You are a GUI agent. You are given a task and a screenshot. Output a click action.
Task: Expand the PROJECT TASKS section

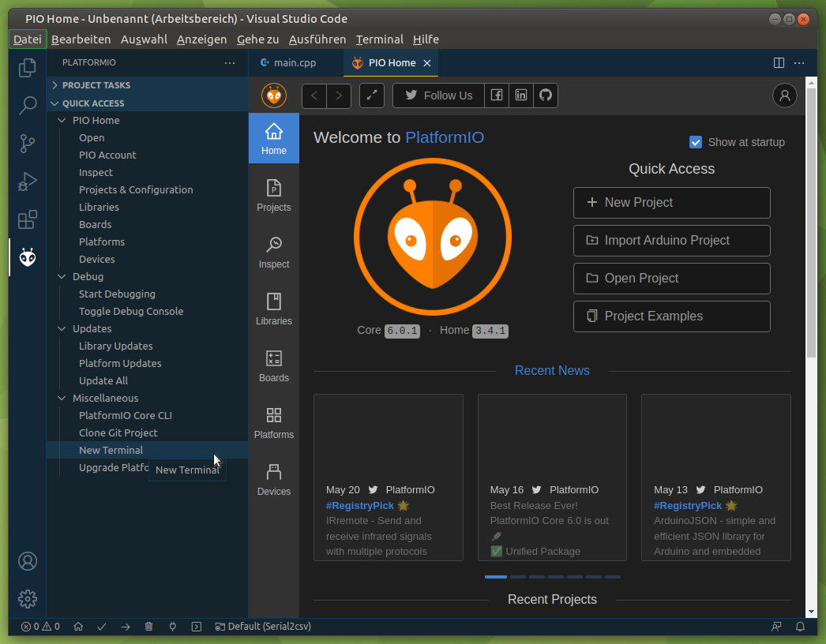(148, 85)
